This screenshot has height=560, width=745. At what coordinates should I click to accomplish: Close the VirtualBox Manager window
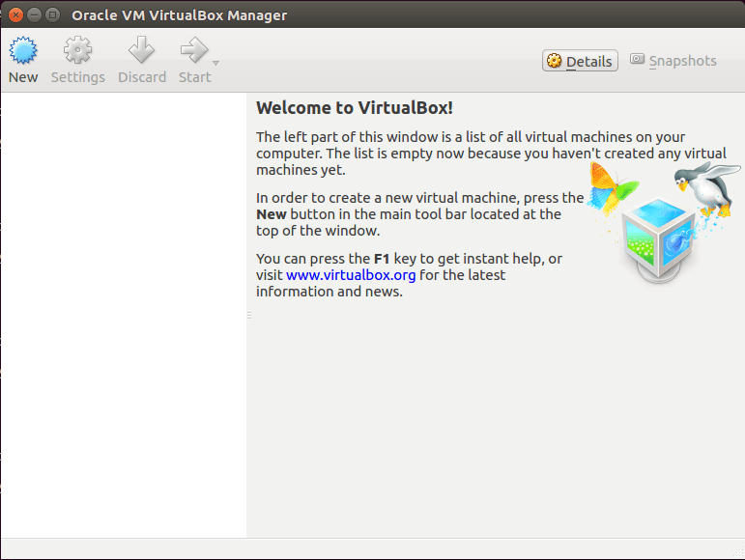[x=15, y=15]
